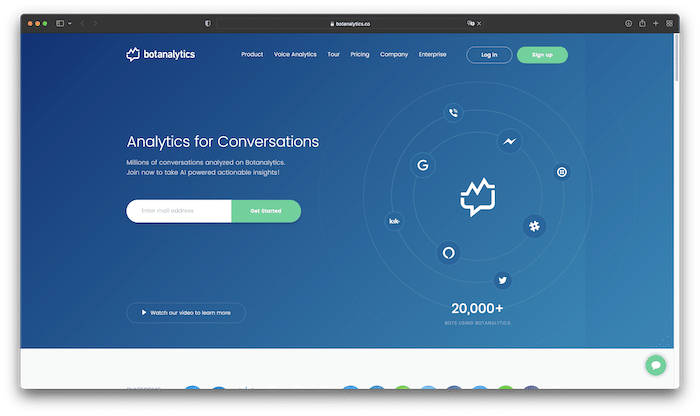The image size is (700, 416).
Task: Select the Messenger icon in orbit
Action: [x=509, y=141]
